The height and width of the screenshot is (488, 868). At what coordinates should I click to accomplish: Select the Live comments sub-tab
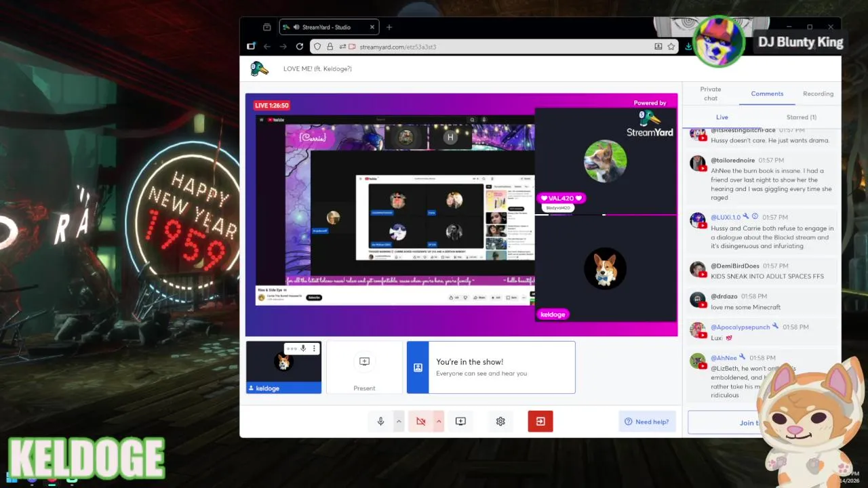coord(722,117)
